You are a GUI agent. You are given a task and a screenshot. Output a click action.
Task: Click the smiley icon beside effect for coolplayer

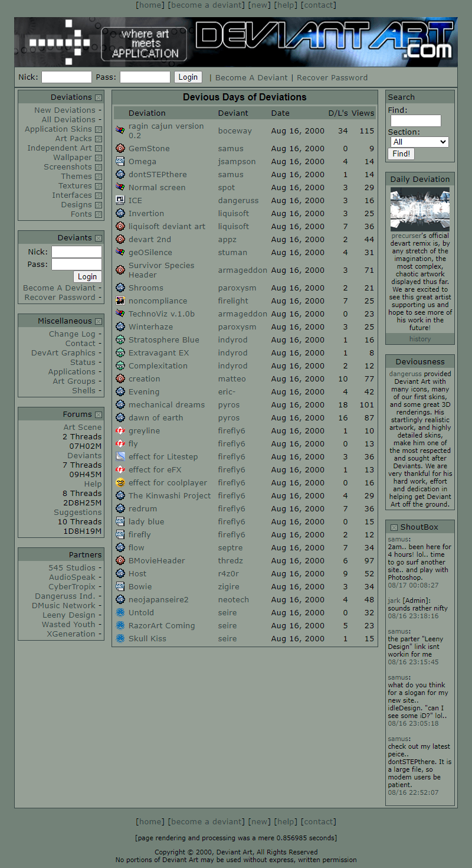coord(120,483)
